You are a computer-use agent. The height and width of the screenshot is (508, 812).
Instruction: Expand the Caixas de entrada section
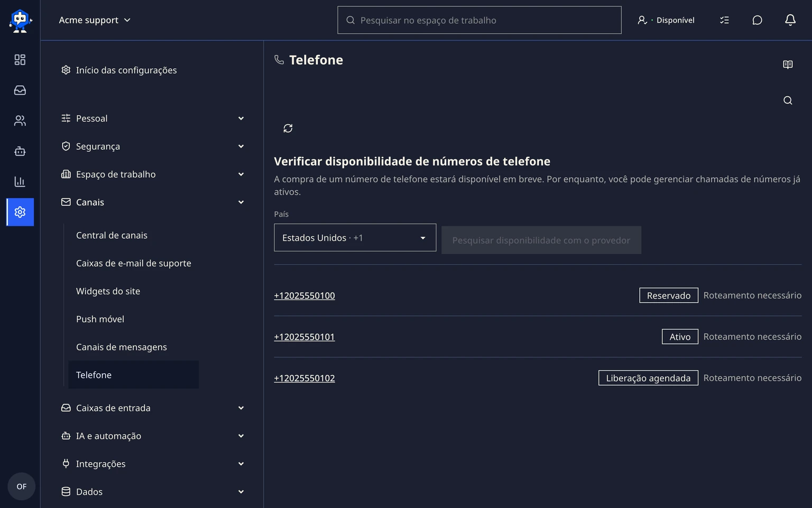tap(152, 408)
